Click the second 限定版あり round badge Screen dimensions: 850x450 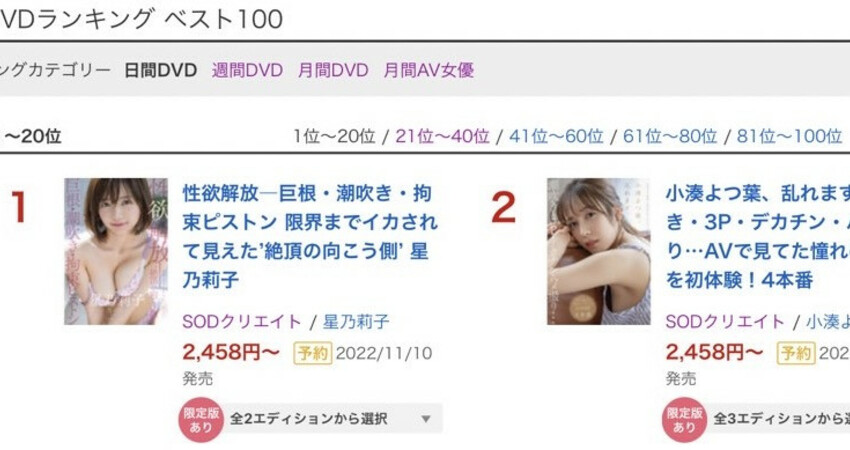[684, 420]
